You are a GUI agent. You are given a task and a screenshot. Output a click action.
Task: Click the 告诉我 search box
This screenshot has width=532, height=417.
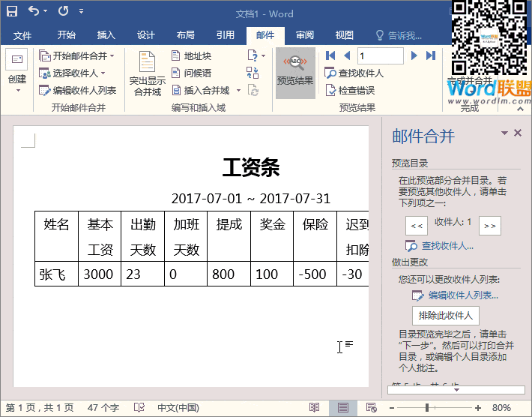399,35
